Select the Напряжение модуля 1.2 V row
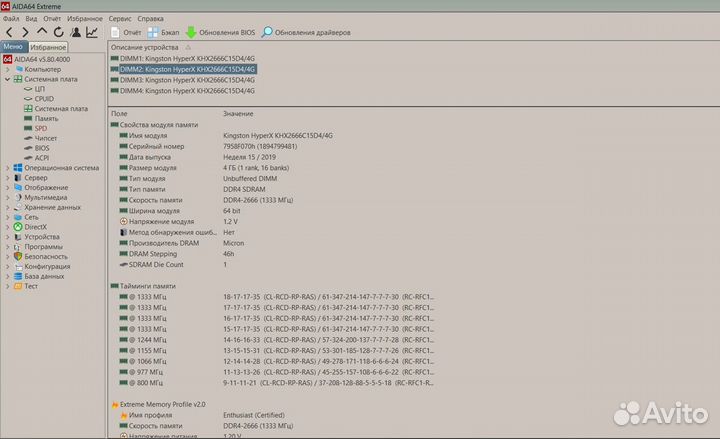The width and height of the screenshot is (720, 439). [x=179, y=222]
